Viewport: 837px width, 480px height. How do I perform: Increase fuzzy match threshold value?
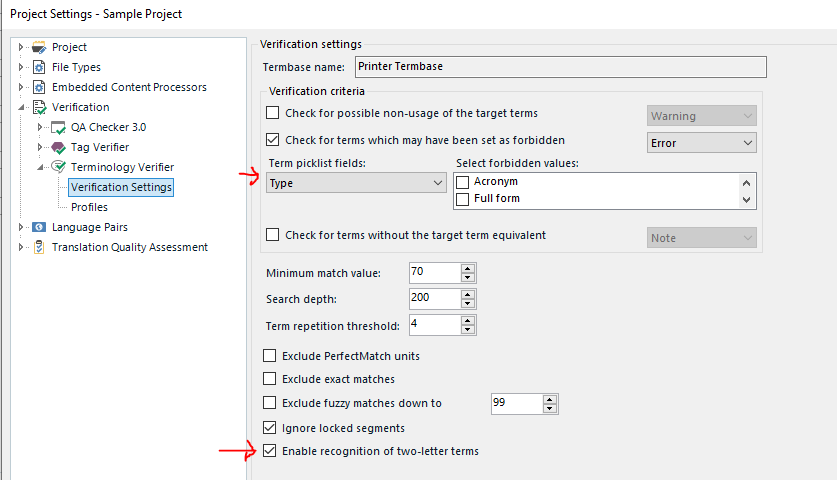550,399
